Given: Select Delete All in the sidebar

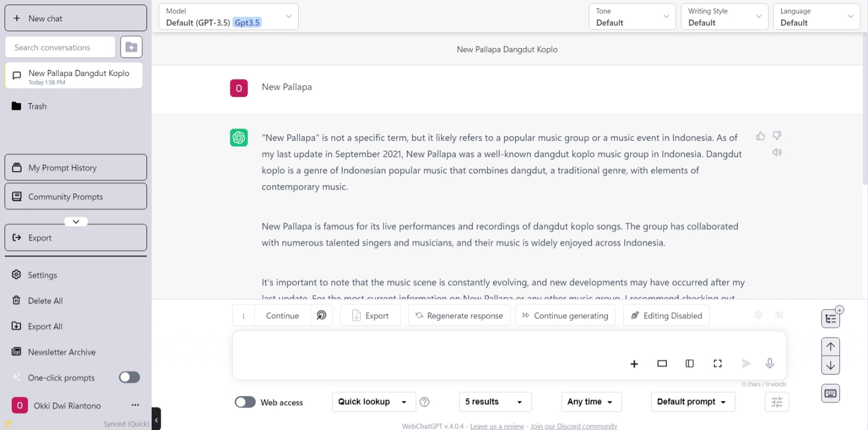Looking at the screenshot, I should pos(76,300).
